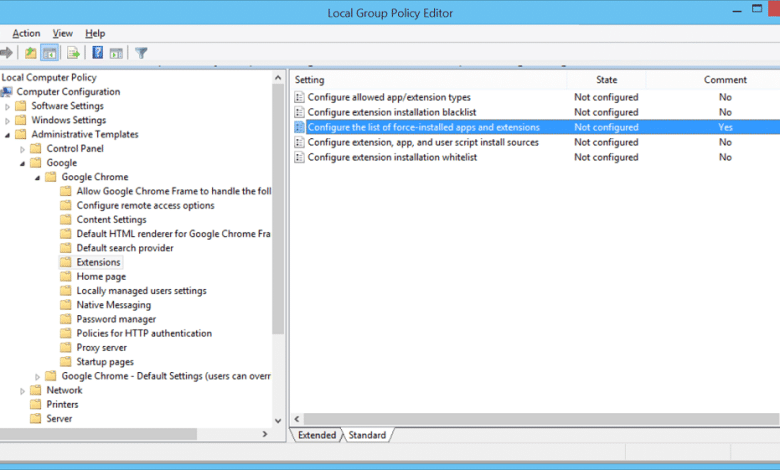Viewport: 780px width, 470px height.
Task: Click the Up one level folder icon
Action: click(x=30, y=52)
